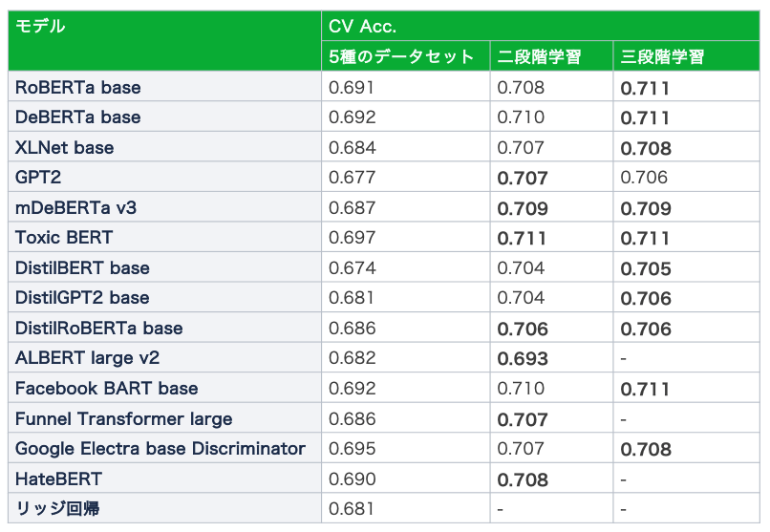Select 0.686 in the Funnel Transformer row

(x=353, y=418)
